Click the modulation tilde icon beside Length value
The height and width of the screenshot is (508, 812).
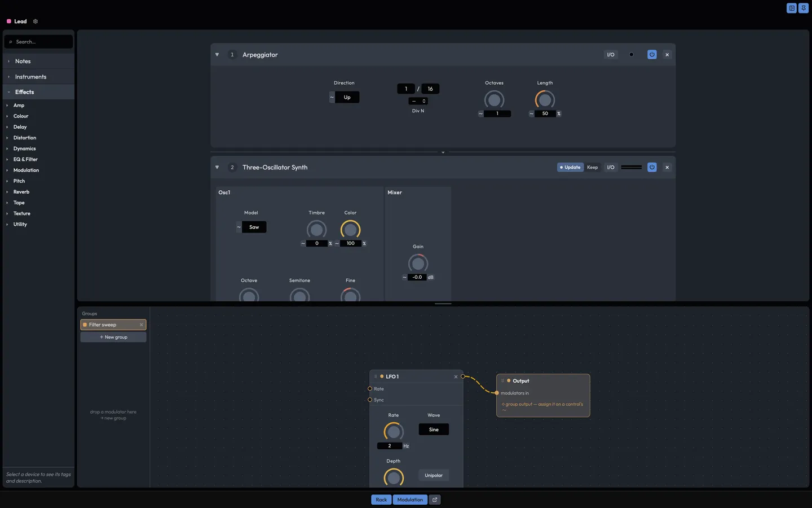[531, 113]
